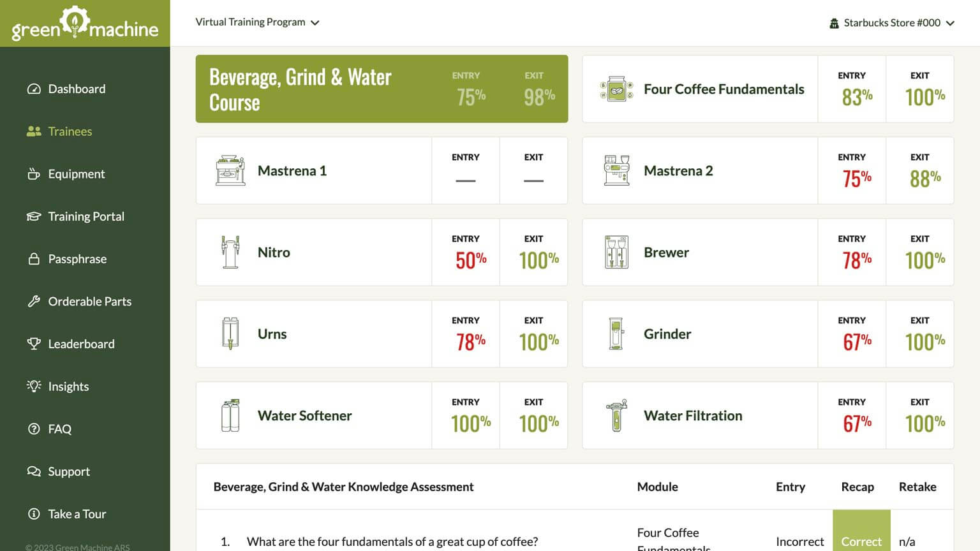Click the Insights lightbulb icon
980x551 pixels.
coord(34,386)
